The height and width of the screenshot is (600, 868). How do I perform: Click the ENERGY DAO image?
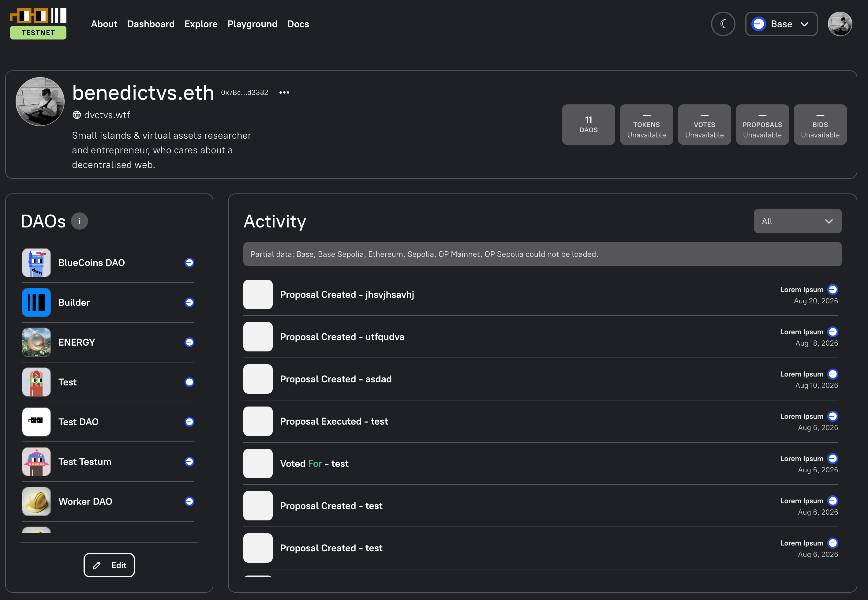tap(36, 342)
